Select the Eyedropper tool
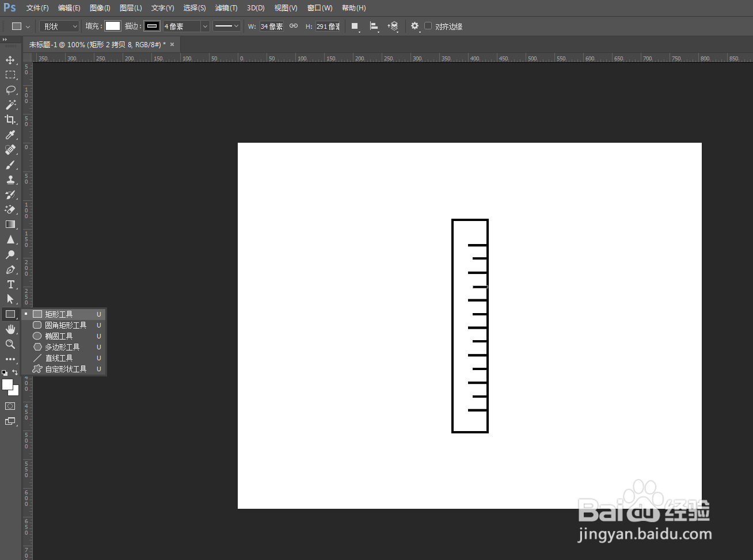This screenshot has width=753, height=560. click(x=10, y=135)
